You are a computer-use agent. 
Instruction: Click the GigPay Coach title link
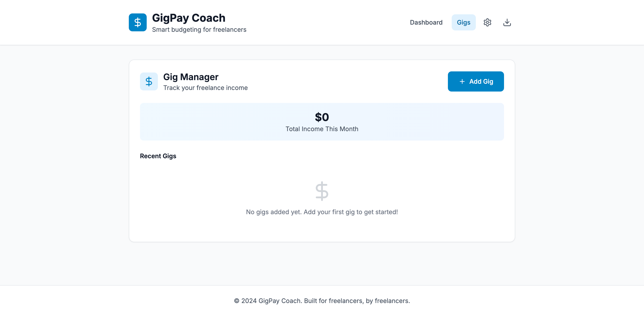pos(189,17)
